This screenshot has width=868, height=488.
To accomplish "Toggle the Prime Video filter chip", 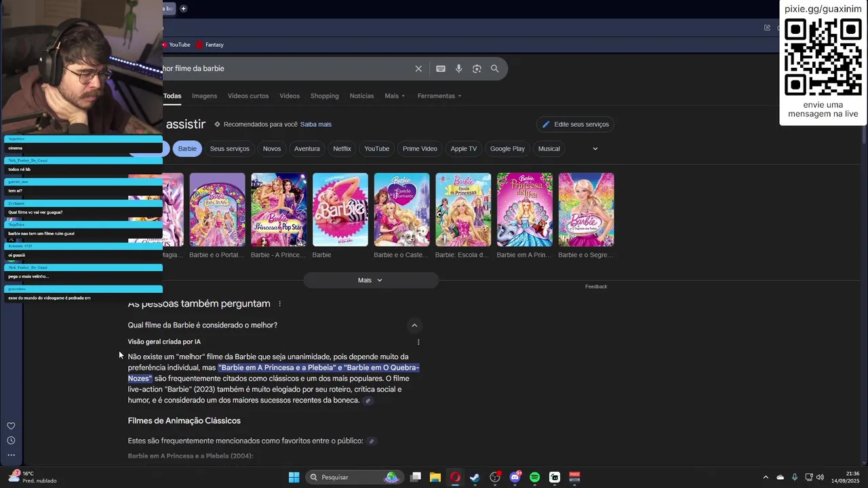I will (x=420, y=149).
